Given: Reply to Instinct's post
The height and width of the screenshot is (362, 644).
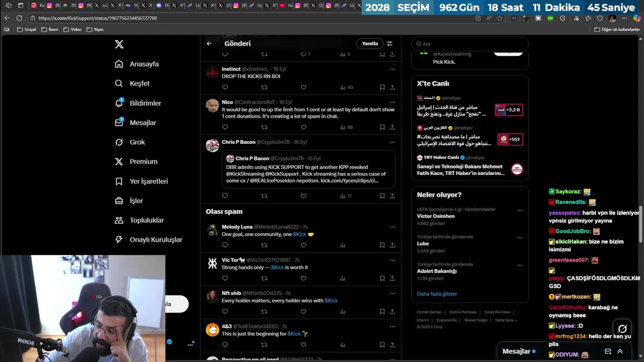Looking at the screenshot, I should point(225,87).
